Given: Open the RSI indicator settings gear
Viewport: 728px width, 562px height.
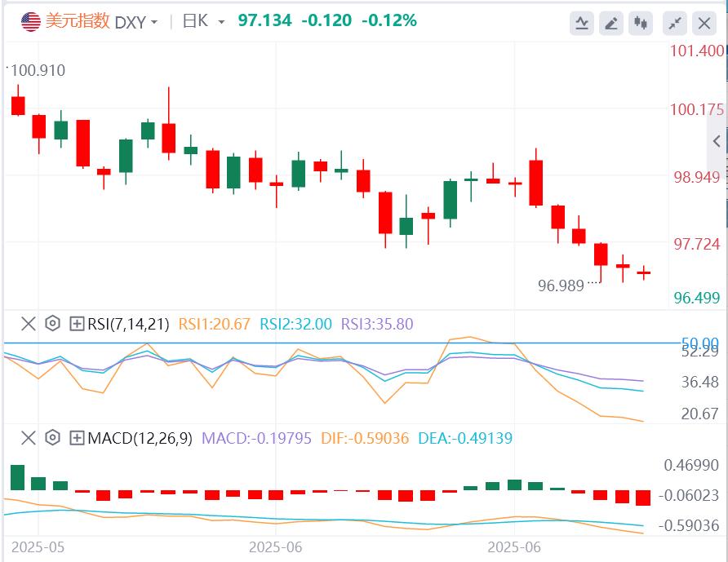Looking at the screenshot, I should 51,324.
